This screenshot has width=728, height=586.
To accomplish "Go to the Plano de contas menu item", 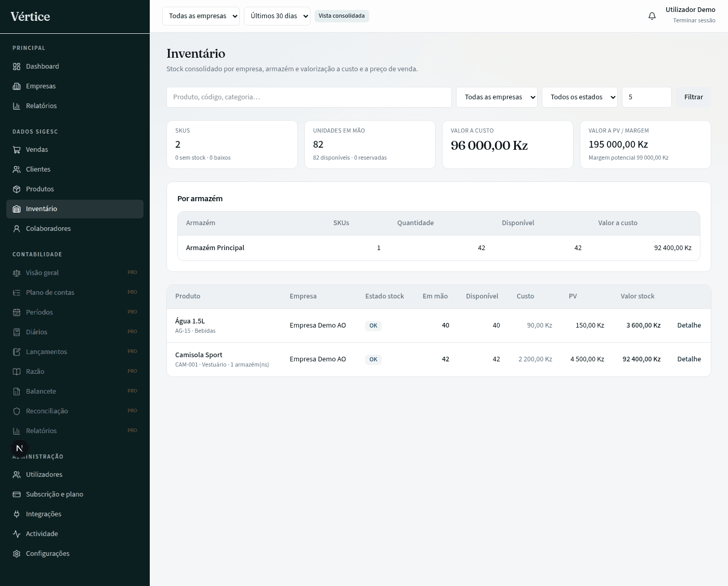I will pyautogui.click(x=75, y=293).
